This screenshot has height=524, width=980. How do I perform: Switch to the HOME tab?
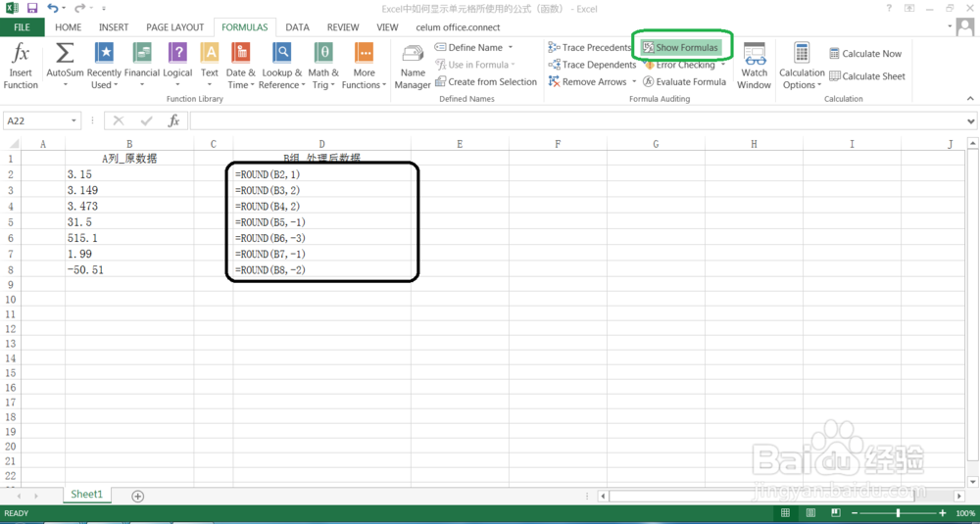[69, 27]
